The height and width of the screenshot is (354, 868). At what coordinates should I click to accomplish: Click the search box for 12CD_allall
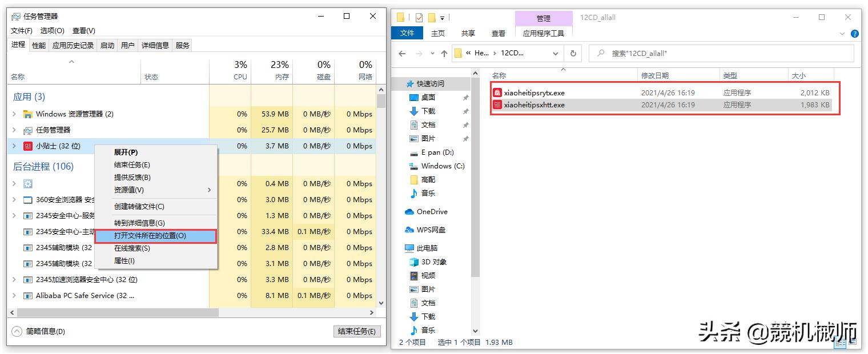click(x=722, y=54)
